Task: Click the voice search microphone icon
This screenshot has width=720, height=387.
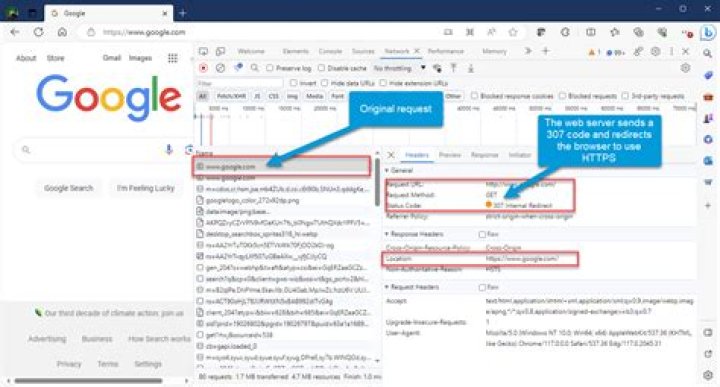Action: pyautogui.click(x=169, y=149)
